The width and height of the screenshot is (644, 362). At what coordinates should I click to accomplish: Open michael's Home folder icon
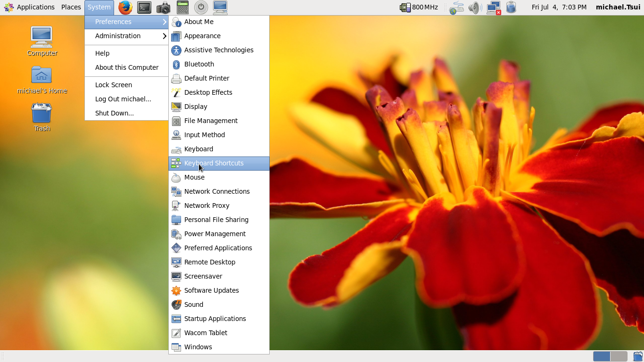[41, 75]
